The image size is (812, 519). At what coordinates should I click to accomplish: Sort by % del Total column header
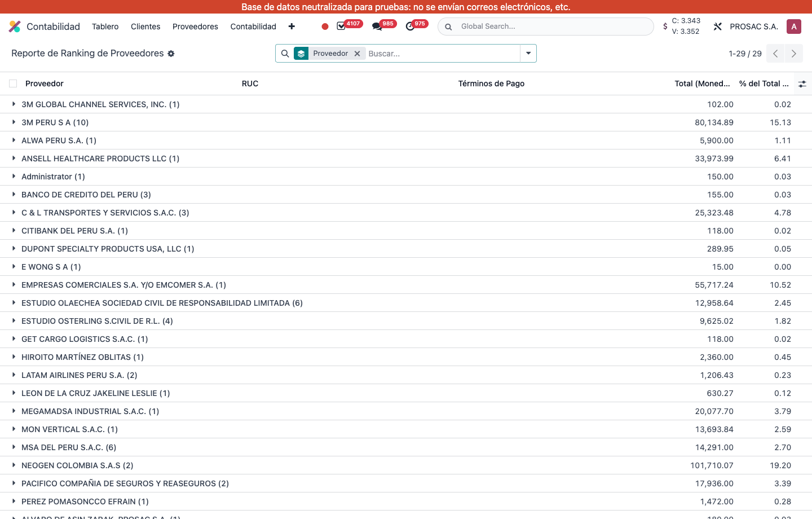(764, 83)
